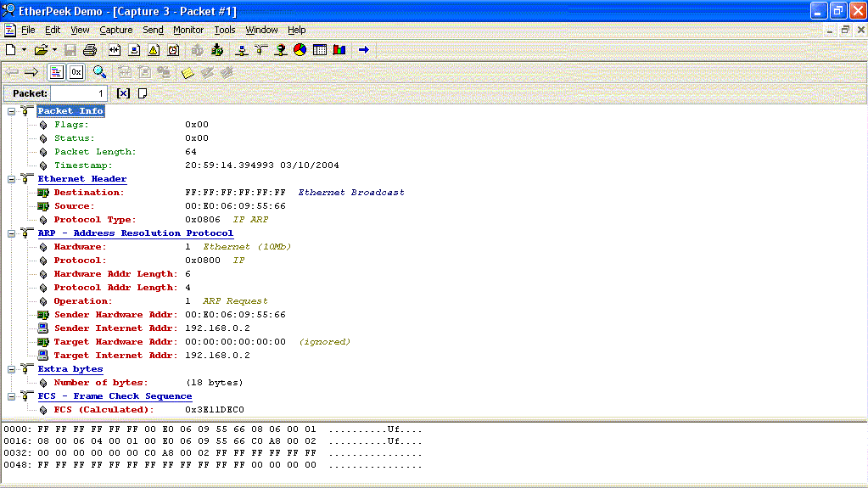Click the middle grayed grid icon after magnifier
Viewport: 868px width, 488px height.
pyautogui.click(x=144, y=72)
